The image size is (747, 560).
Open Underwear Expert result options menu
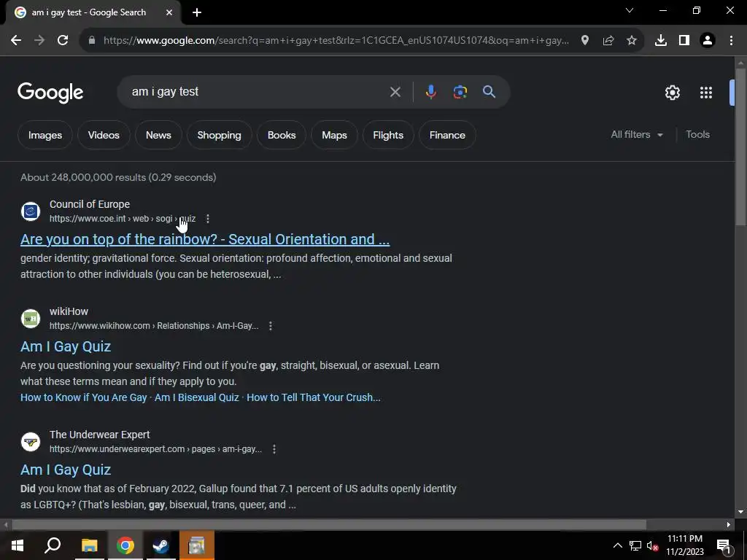coord(274,449)
